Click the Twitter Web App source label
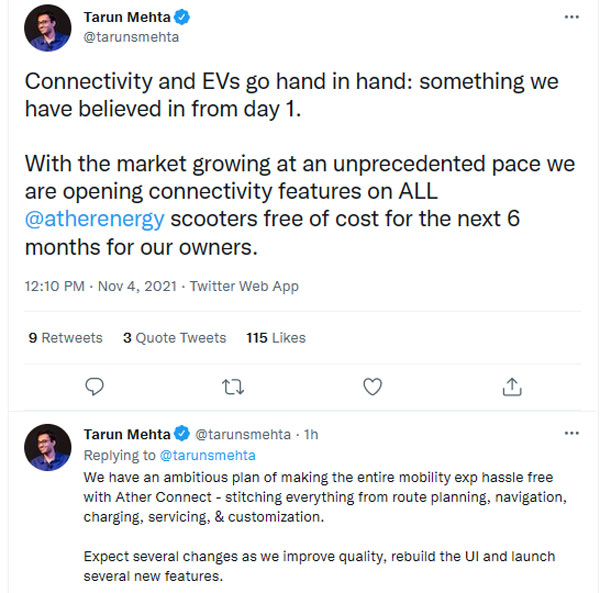The width and height of the screenshot is (600, 593). coord(243,286)
